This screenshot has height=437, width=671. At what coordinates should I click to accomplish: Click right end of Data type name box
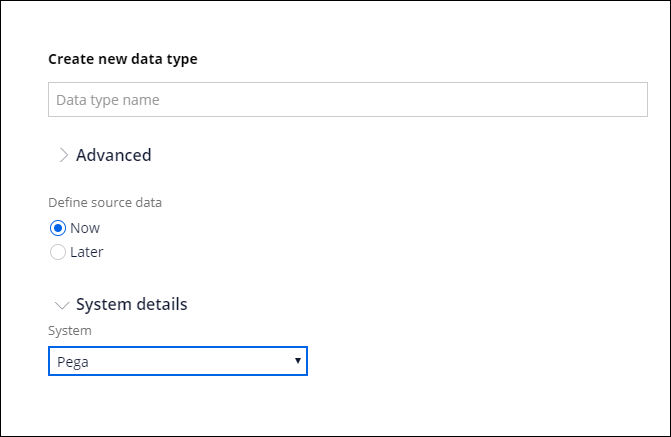point(630,100)
